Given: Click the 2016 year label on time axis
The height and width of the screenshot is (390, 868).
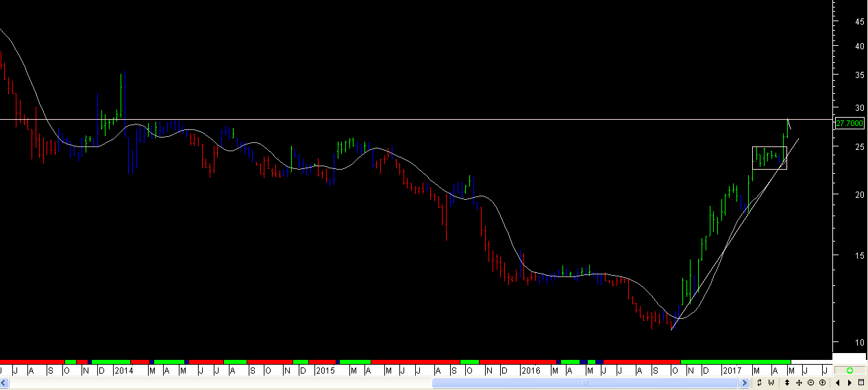Looking at the screenshot, I should pos(530,370).
